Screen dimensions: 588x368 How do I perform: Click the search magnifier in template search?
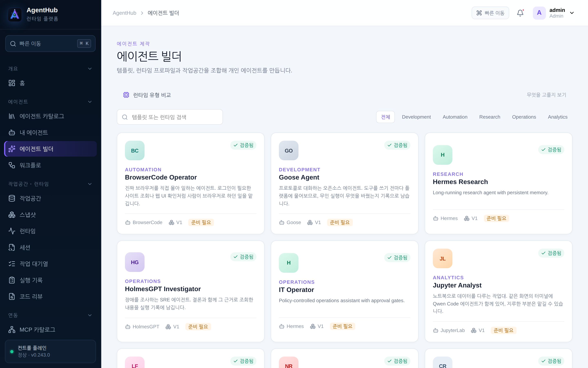pos(125,117)
